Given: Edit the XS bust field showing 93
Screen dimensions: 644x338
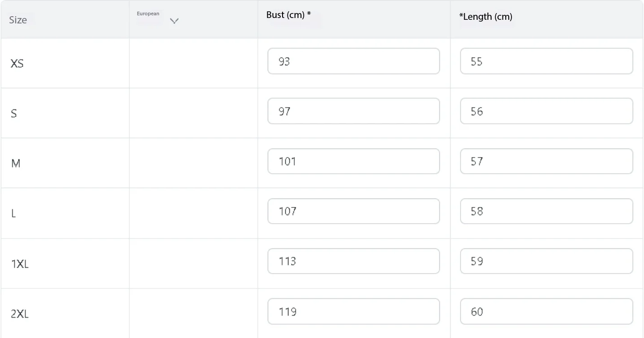Looking at the screenshot, I should 353,61.
